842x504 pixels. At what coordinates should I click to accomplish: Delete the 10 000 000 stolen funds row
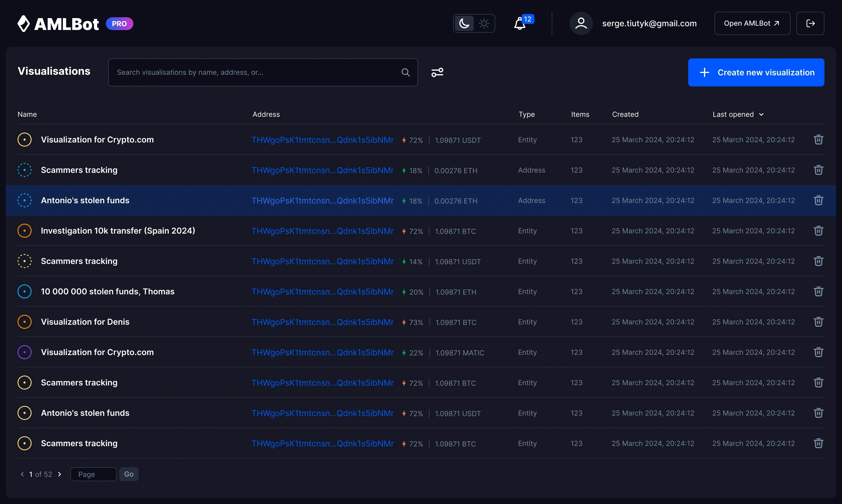click(x=818, y=291)
